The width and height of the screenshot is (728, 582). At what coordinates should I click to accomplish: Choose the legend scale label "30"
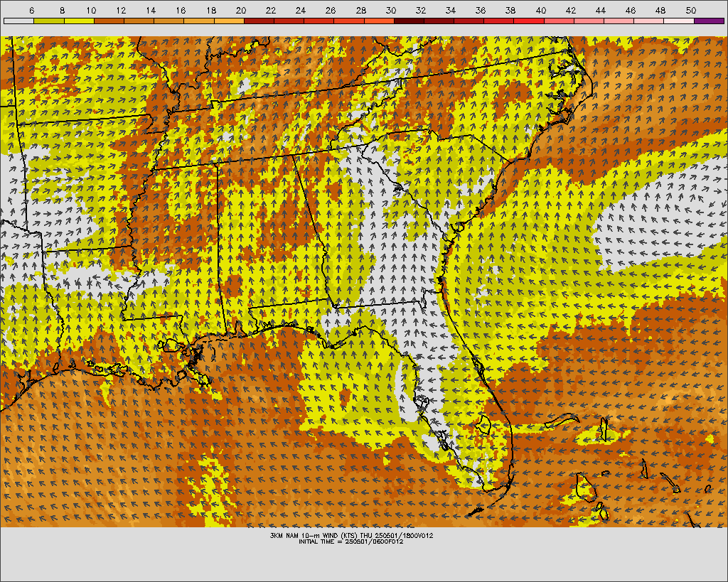(391, 10)
